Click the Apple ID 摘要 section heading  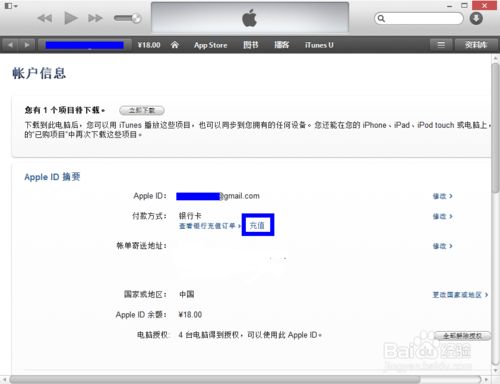coord(52,177)
